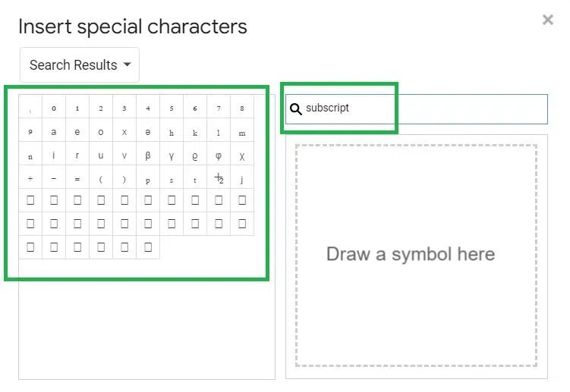Viewport: 570px width, 392px height.
Task: Select the subscript plus sign
Action: 30,179
